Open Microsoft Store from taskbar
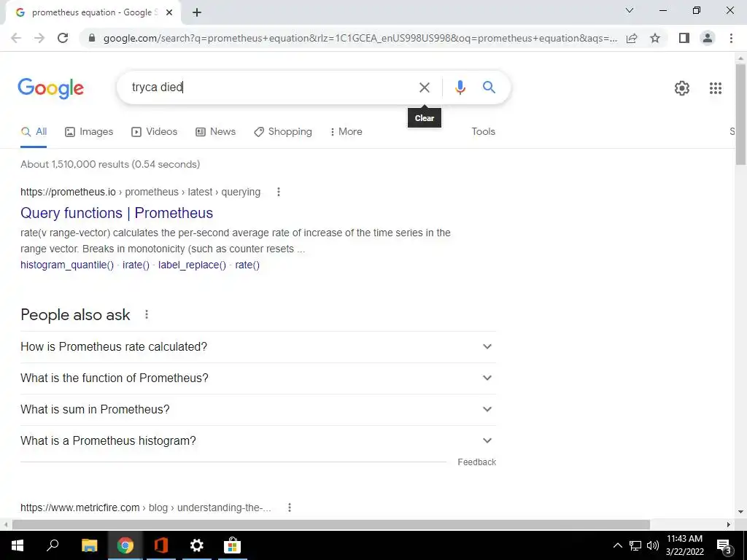Viewport: 747px width, 560px height. click(233, 545)
